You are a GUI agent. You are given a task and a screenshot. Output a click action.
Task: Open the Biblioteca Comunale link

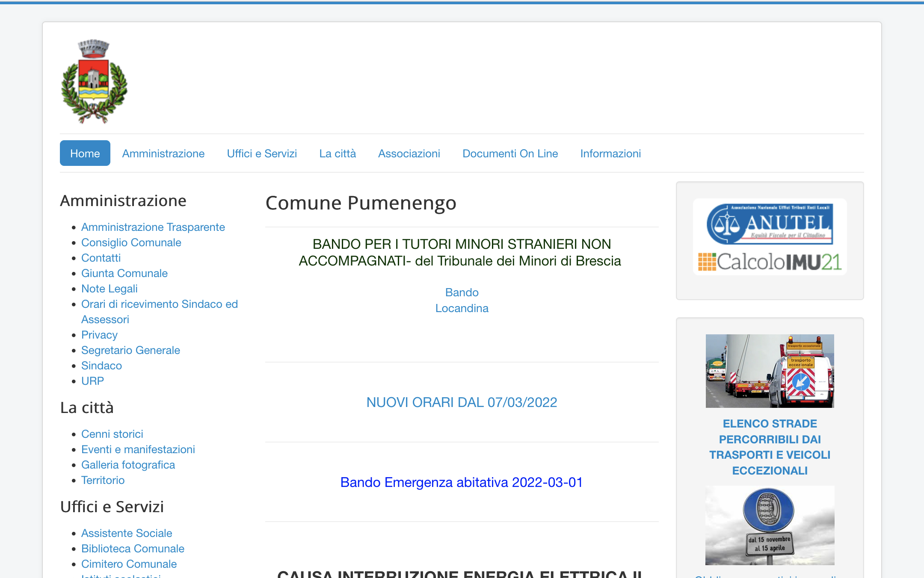pyautogui.click(x=133, y=549)
